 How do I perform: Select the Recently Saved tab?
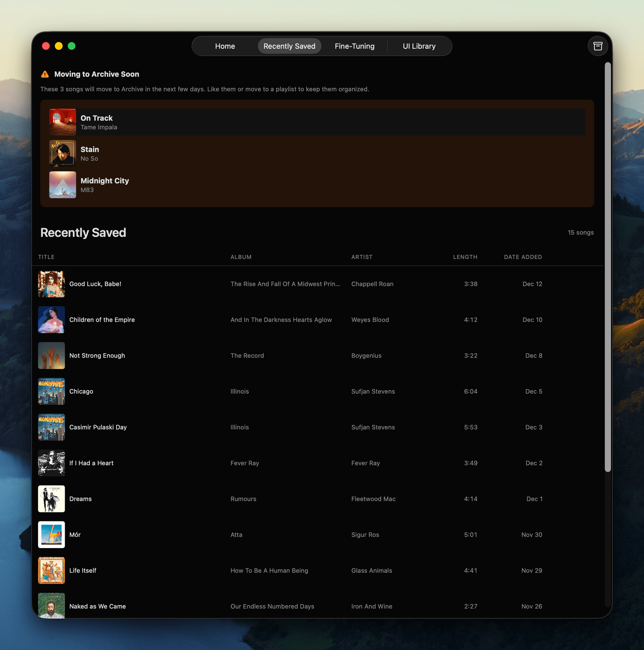[x=290, y=46]
